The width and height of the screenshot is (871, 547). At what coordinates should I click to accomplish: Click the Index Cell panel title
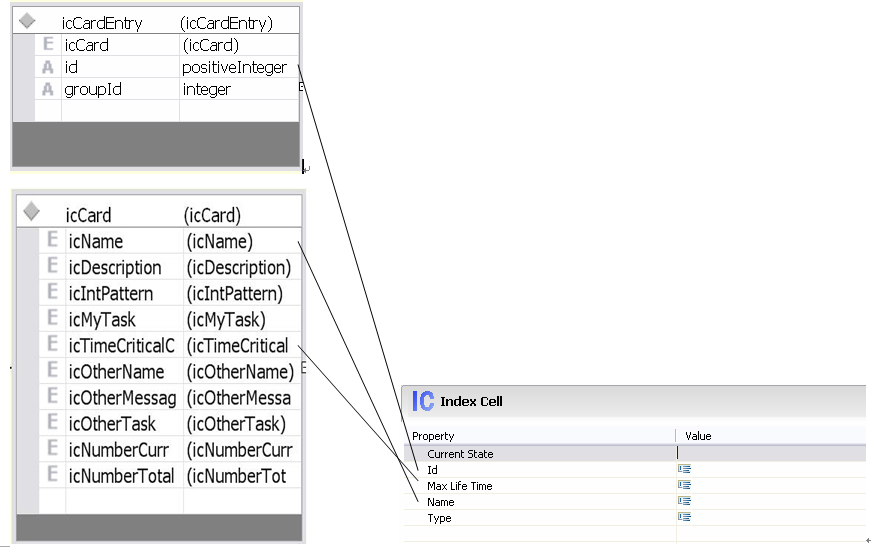471,402
